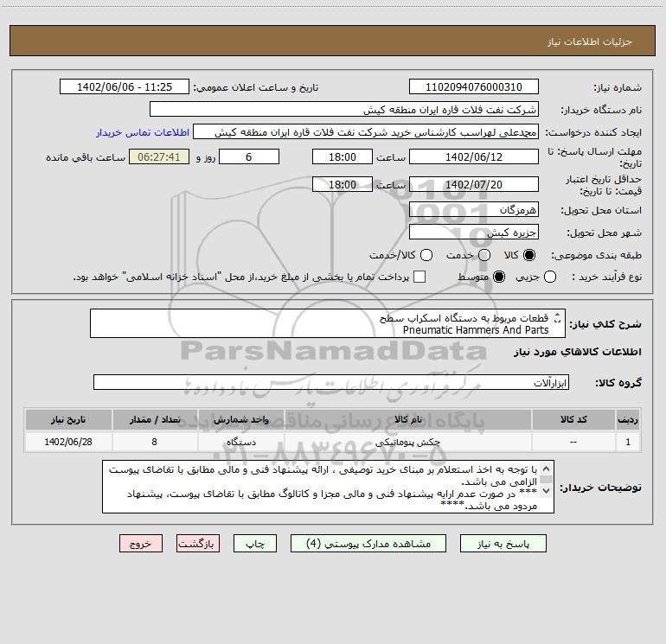666x644 pixels.
Task: Click the چکش پنوماتیکی item cell
Action: tap(407, 442)
